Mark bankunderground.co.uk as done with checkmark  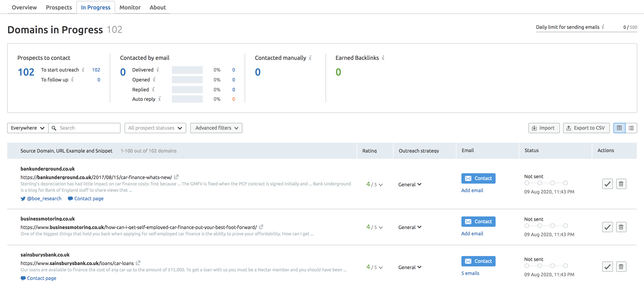(x=608, y=184)
